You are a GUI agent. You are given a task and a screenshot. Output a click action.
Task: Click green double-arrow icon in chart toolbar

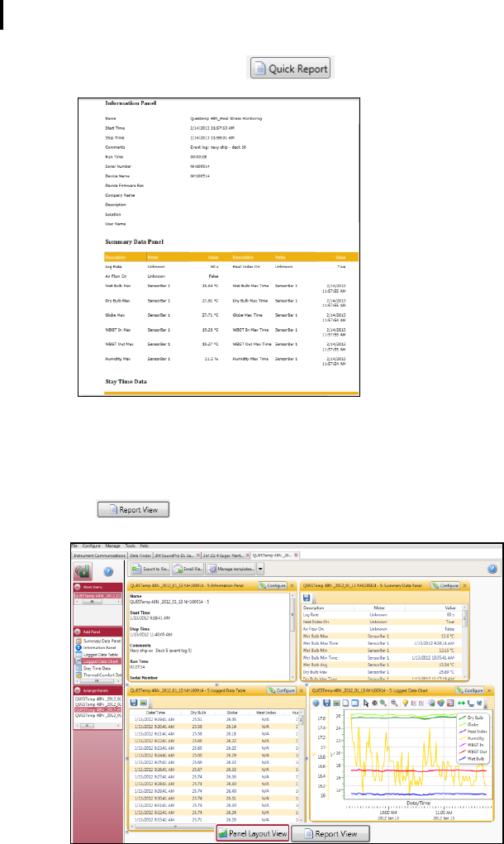pyautogui.click(x=462, y=703)
